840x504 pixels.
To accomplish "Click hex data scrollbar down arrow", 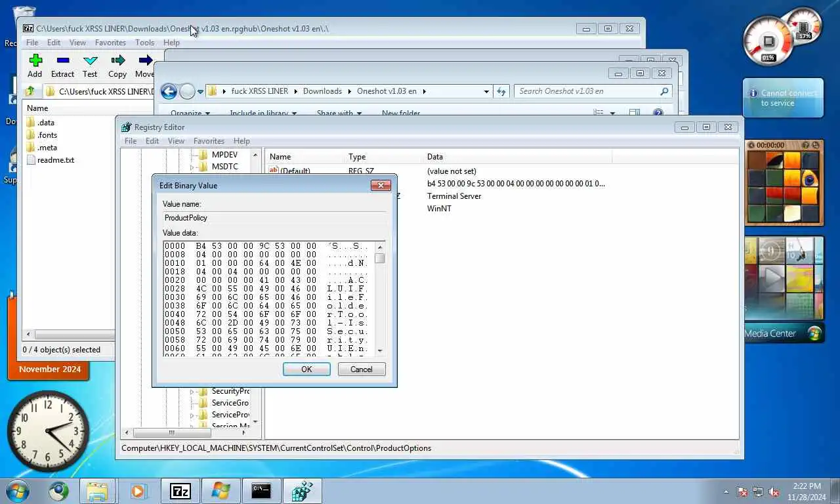I will click(x=379, y=351).
